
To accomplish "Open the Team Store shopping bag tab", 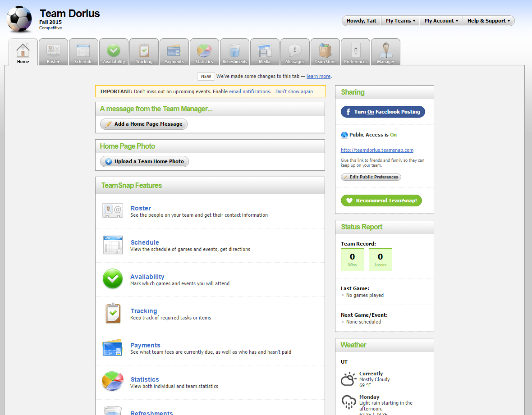I will click(325, 52).
